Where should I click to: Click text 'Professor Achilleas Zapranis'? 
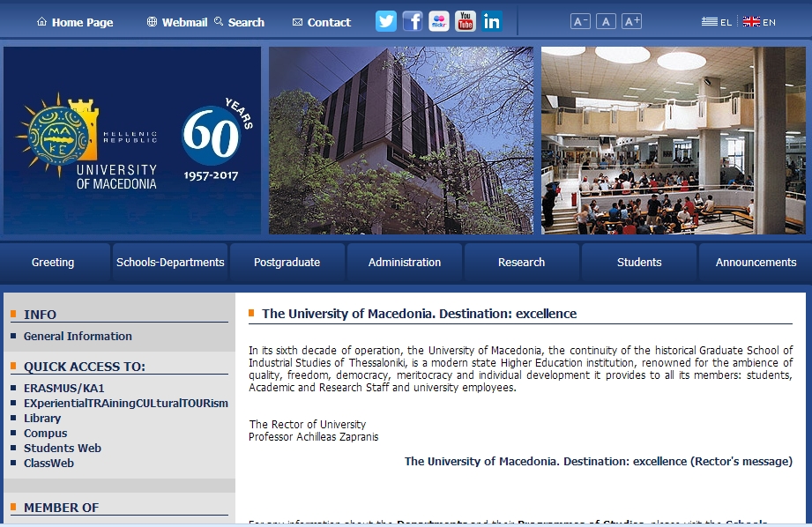[x=313, y=437]
